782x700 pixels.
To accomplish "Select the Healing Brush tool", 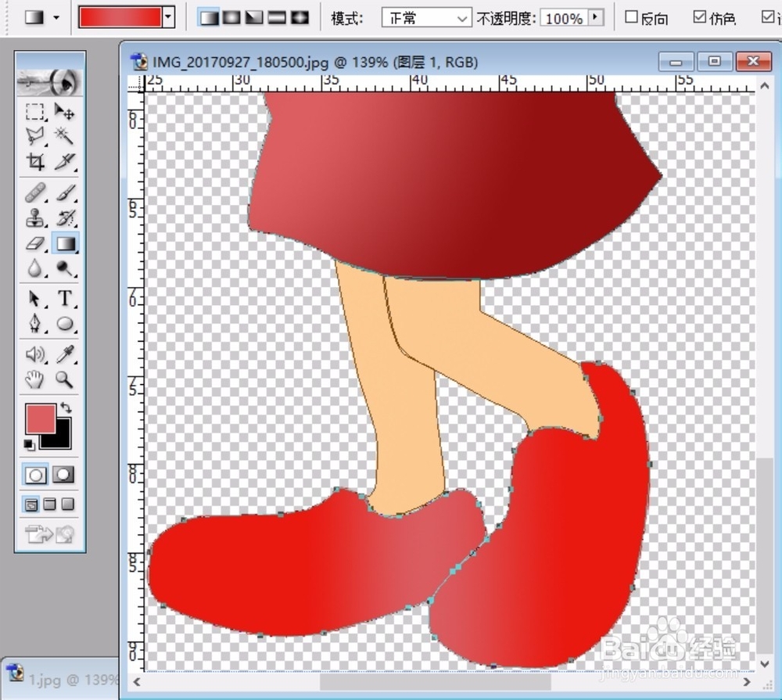I will 35,192.
